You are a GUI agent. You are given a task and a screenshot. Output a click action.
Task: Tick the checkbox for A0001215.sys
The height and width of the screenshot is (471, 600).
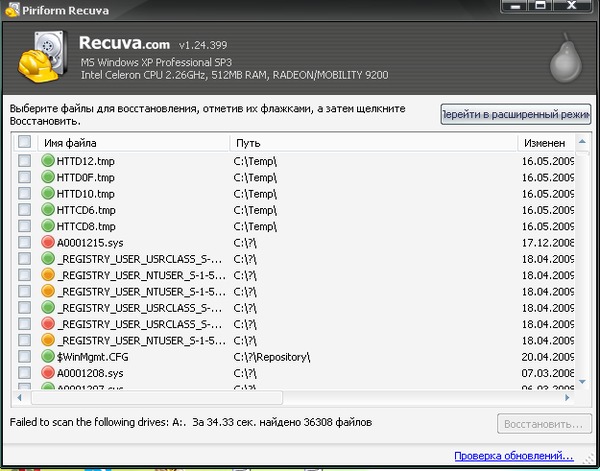click(x=24, y=242)
